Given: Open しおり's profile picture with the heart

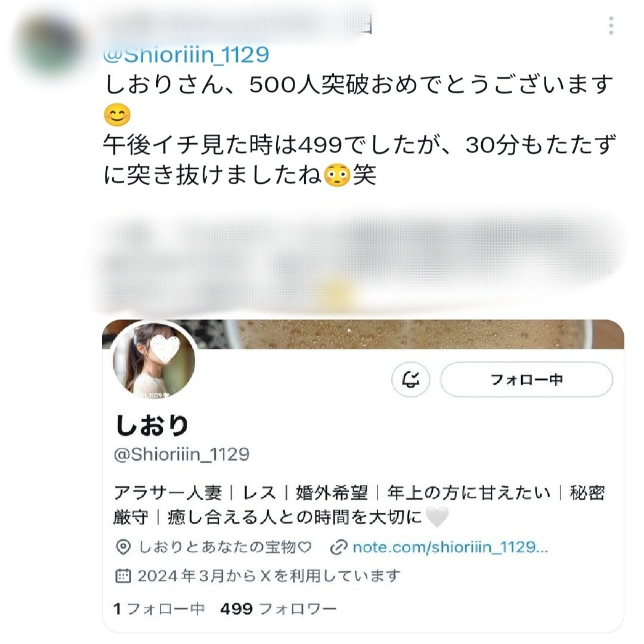Looking at the screenshot, I should tap(154, 360).
